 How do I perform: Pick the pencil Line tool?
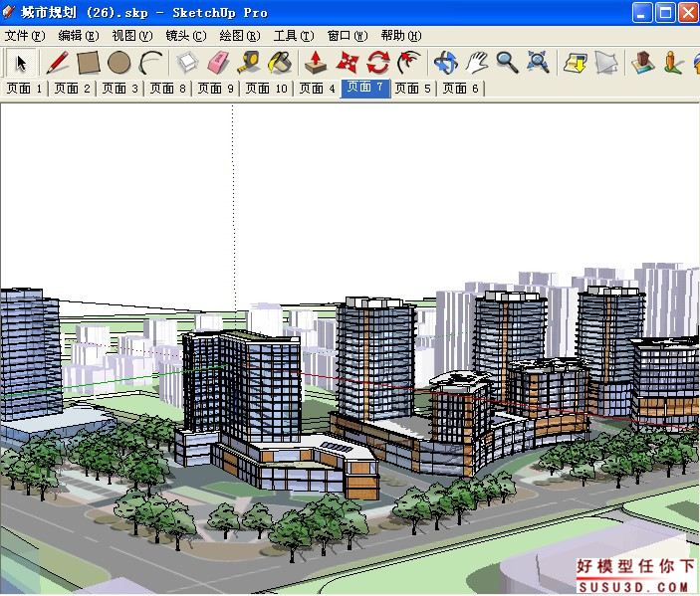[x=58, y=63]
